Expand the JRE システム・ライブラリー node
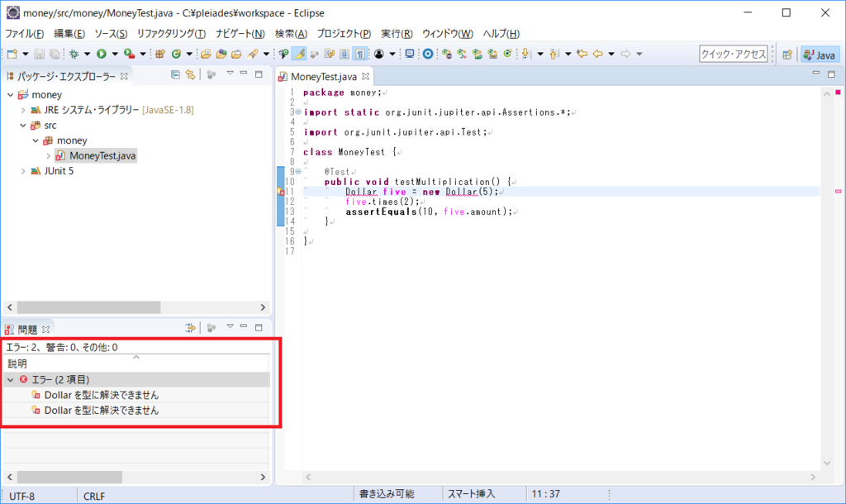Screen dimensions: 846x504 (22, 110)
